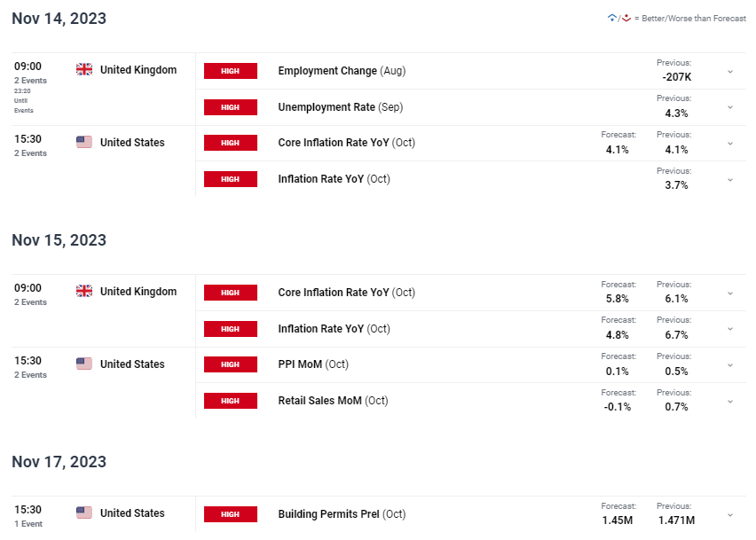Expand the Unemployment Rate (Sep) row
The height and width of the screenshot is (540, 756).
(730, 107)
